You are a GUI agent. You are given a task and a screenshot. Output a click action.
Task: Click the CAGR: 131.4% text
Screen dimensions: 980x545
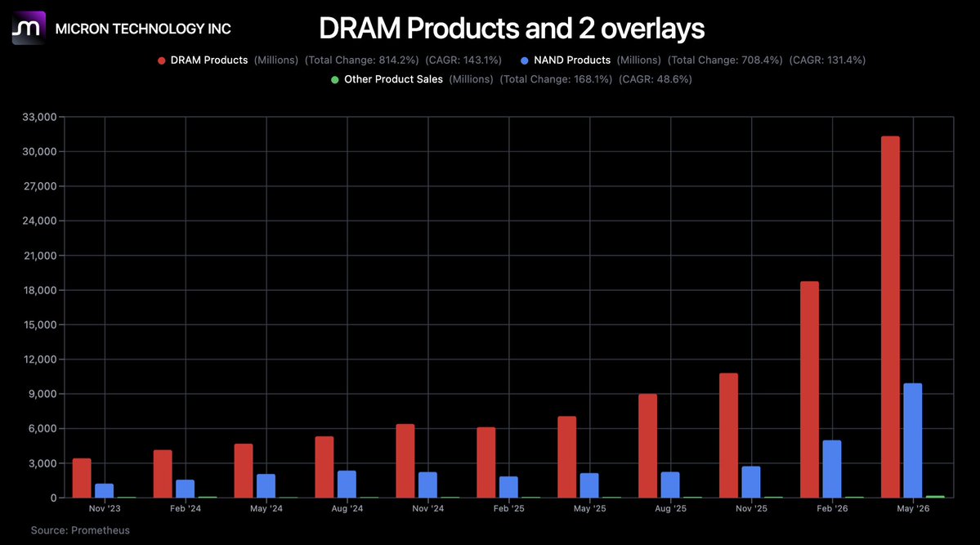click(x=827, y=60)
